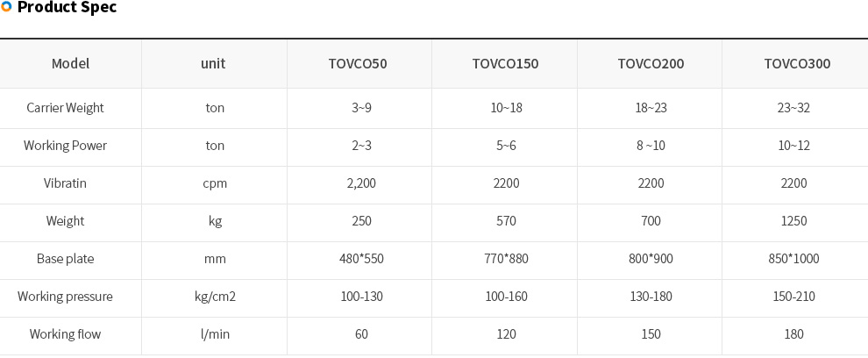Viewport: 868px width, 358px height.
Task: Click the 1250 weight value for TOVCO300
Action: 793,220
